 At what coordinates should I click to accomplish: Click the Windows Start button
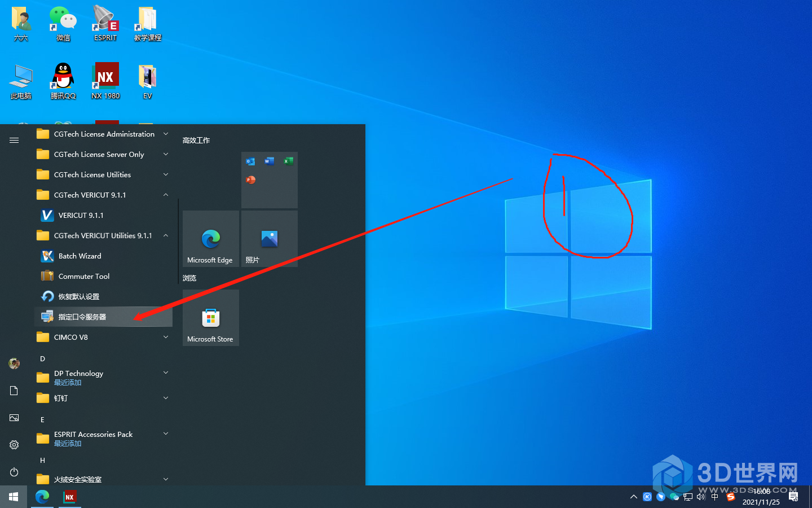[x=14, y=497]
